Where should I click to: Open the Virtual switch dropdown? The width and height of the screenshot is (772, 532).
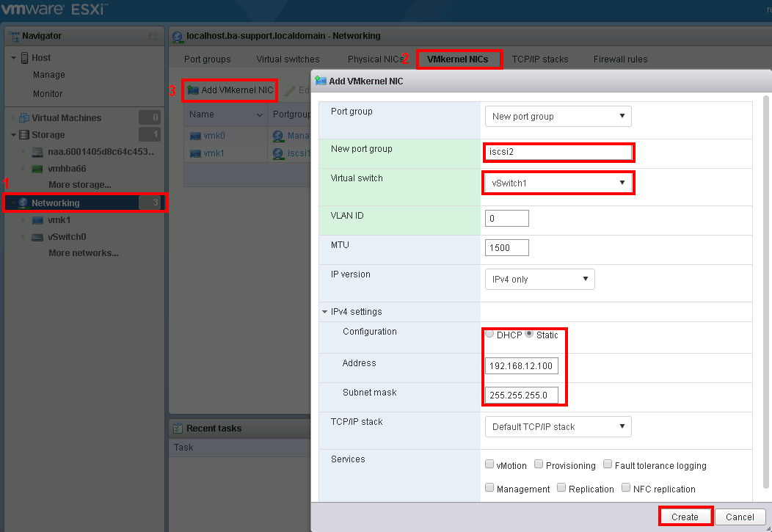[558, 183]
